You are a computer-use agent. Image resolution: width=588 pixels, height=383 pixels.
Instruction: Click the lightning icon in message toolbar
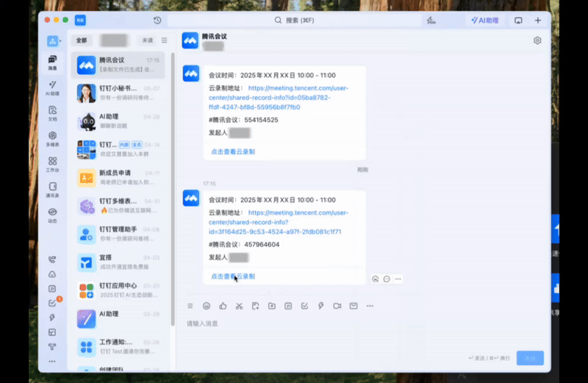click(x=321, y=306)
